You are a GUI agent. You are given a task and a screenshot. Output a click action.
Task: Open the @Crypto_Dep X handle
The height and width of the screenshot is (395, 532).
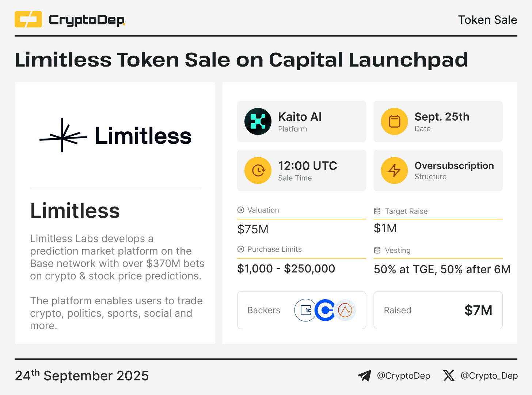click(x=489, y=376)
